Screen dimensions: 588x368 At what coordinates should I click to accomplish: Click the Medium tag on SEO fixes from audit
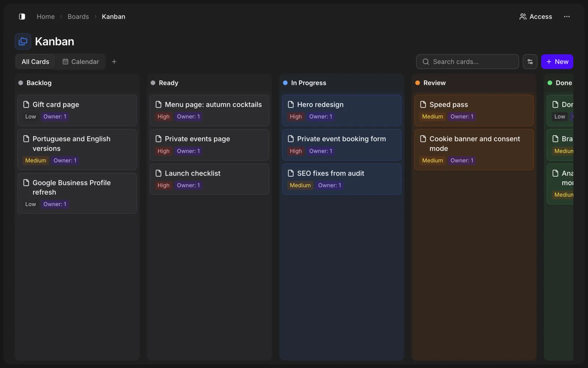[x=300, y=185]
